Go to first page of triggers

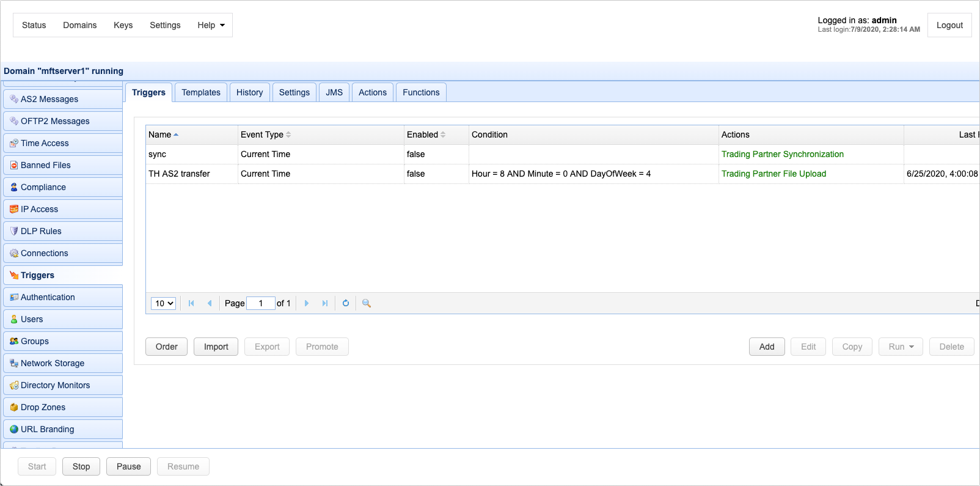tap(191, 303)
